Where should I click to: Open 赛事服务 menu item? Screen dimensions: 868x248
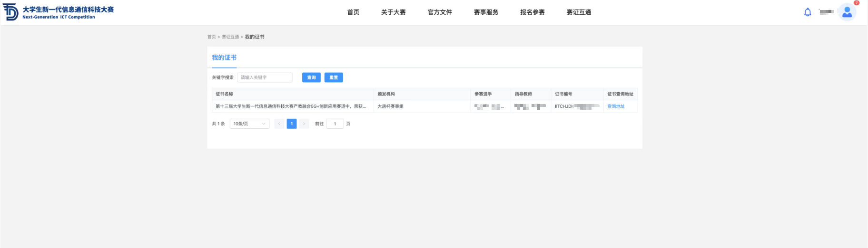[x=486, y=12]
